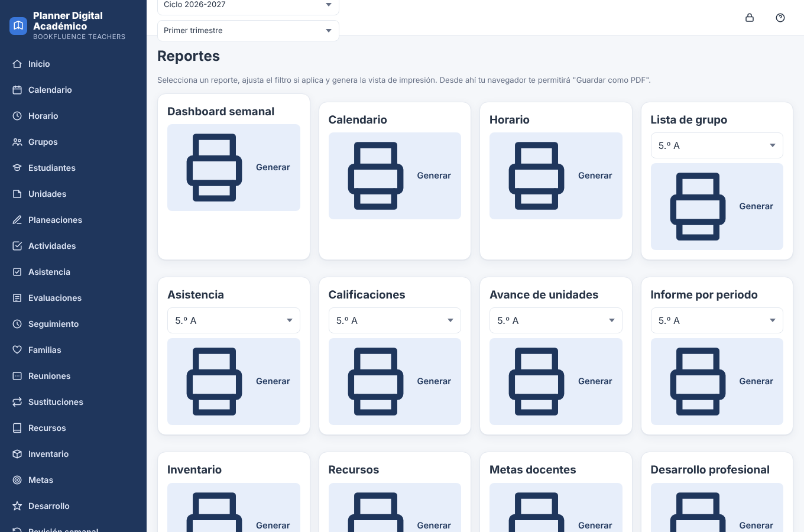Click the Estudiantes graduation cap icon
Viewport: 804px width, 532px height.
pyautogui.click(x=17, y=168)
